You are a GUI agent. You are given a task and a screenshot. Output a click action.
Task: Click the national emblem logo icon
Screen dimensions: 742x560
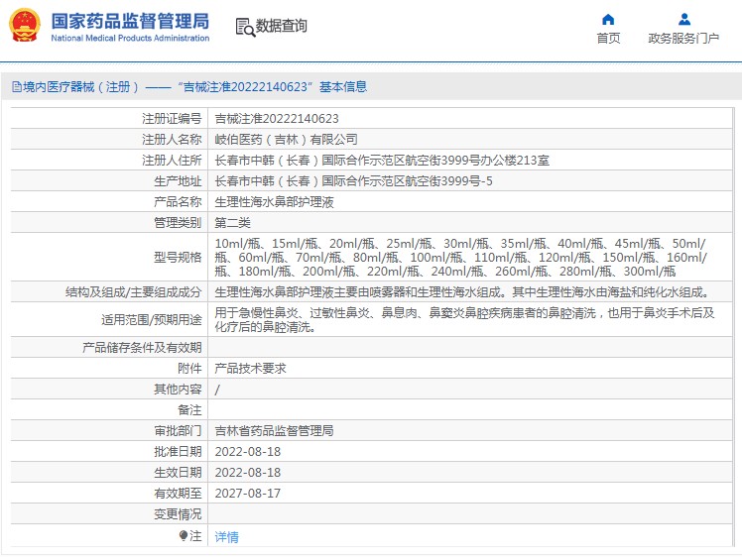[x=25, y=26]
